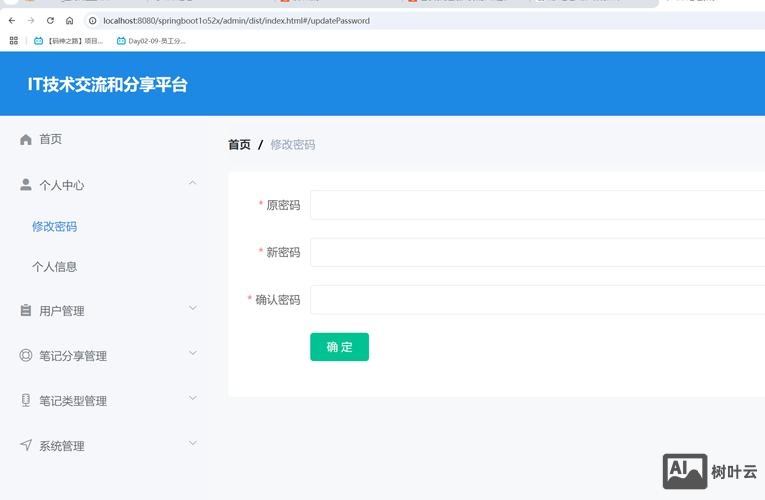765x500 pixels.
Task: Expand the 笔记分享管理 menu chevron
Action: click(x=193, y=353)
